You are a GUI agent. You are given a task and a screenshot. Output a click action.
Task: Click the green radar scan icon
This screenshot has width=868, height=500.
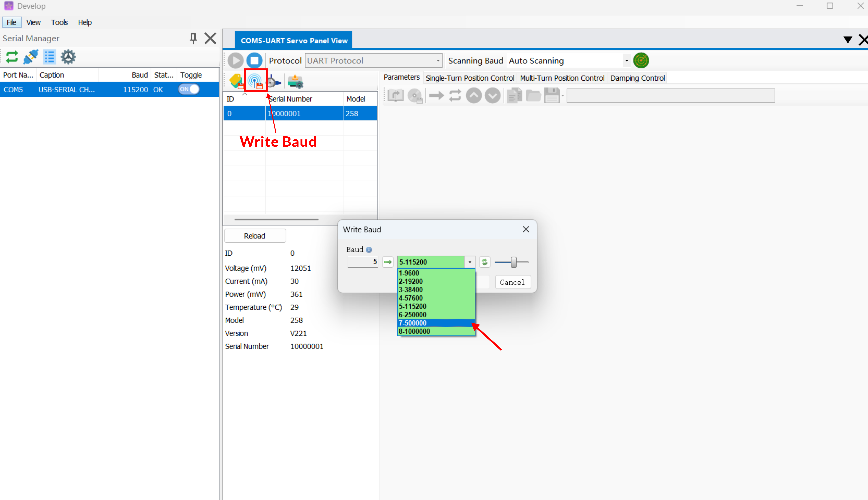(x=641, y=60)
